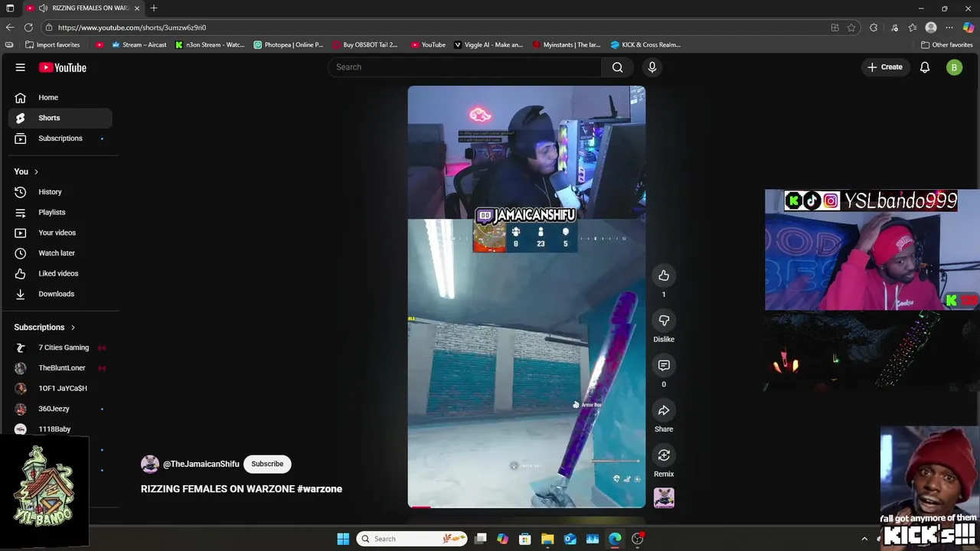Open Subscriptions in sidebar
The image size is (980, 551).
coord(60,139)
